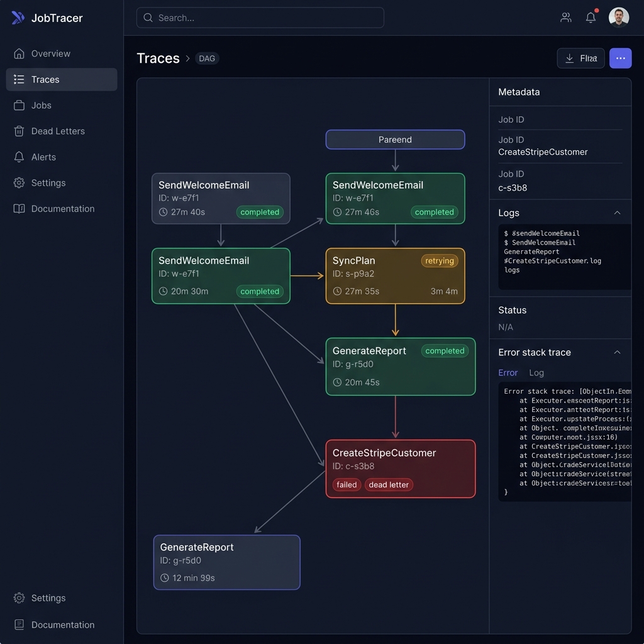644x644 pixels.
Task: Open the user profile avatar
Action: (x=619, y=17)
